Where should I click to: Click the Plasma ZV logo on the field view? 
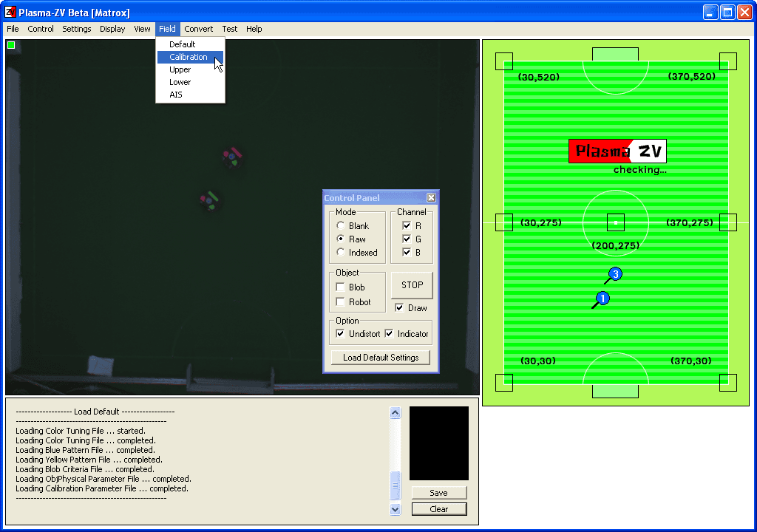pyautogui.click(x=617, y=150)
